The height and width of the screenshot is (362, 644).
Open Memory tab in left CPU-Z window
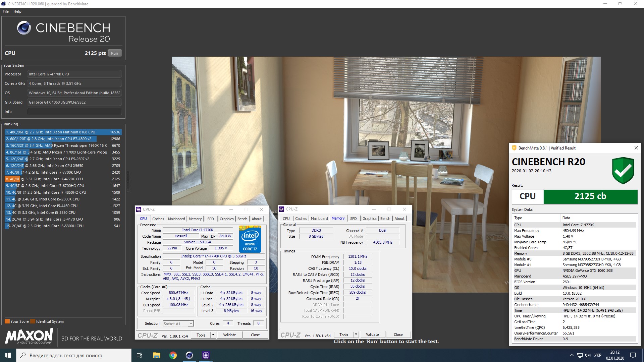195,219
